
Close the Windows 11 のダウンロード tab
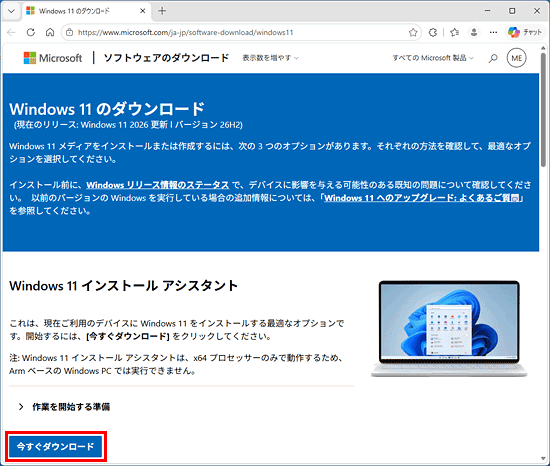coord(142,11)
